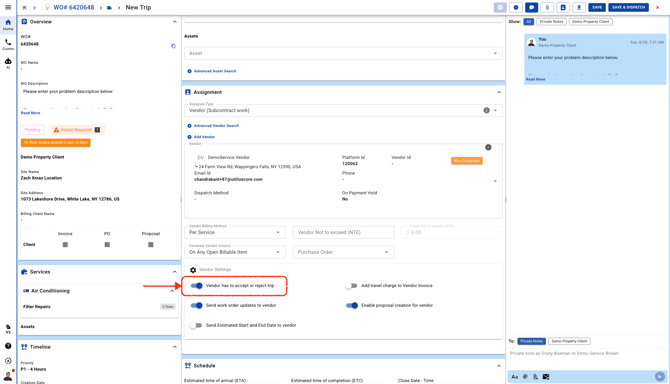Click Read More in the chat message
670x384 pixels.
tap(535, 79)
